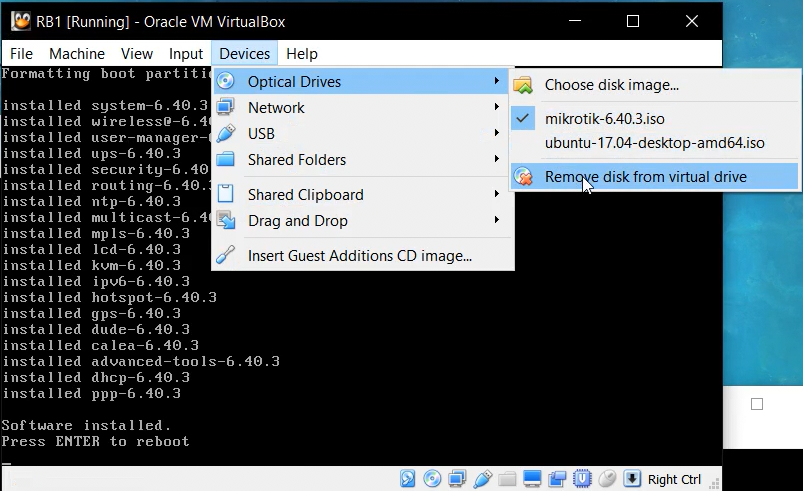Click the USB plug icon in Devices menu
Image resolution: width=803 pixels, height=491 pixels.
pos(225,133)
